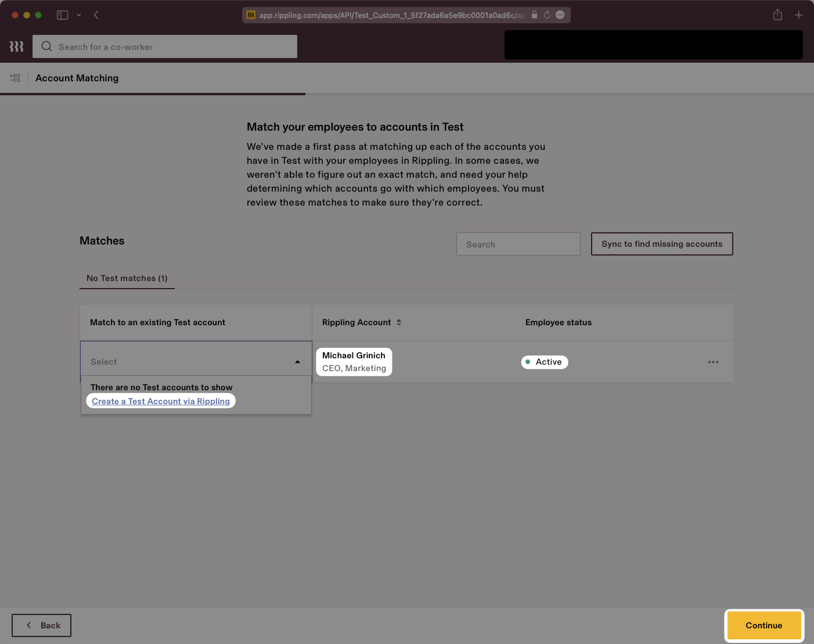814x644 pixels.
Task: Click the co-worker search magnifying glass icon
Action: pos(46,46)
